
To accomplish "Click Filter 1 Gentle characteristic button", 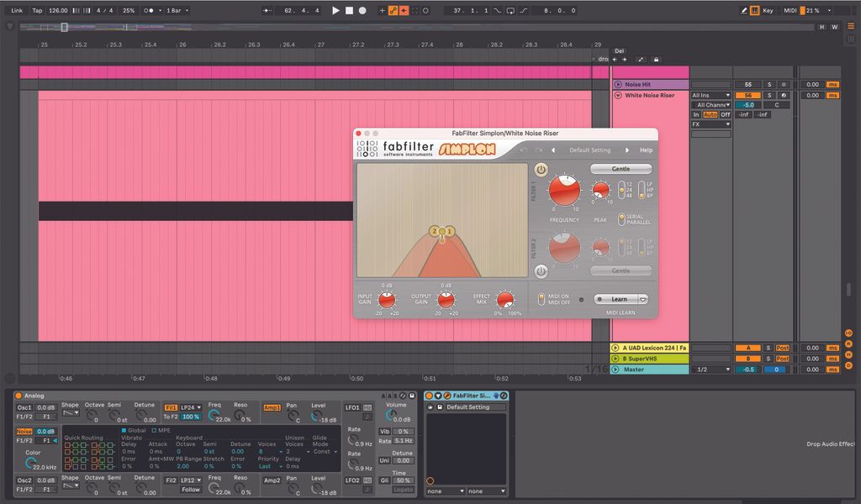I will pyautogui.click(x=621, y=169).
